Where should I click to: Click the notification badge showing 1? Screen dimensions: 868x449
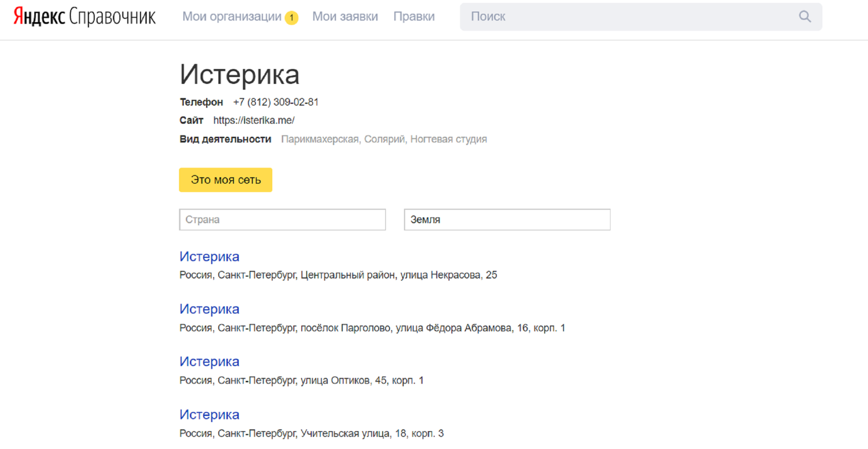pos(291,17)
